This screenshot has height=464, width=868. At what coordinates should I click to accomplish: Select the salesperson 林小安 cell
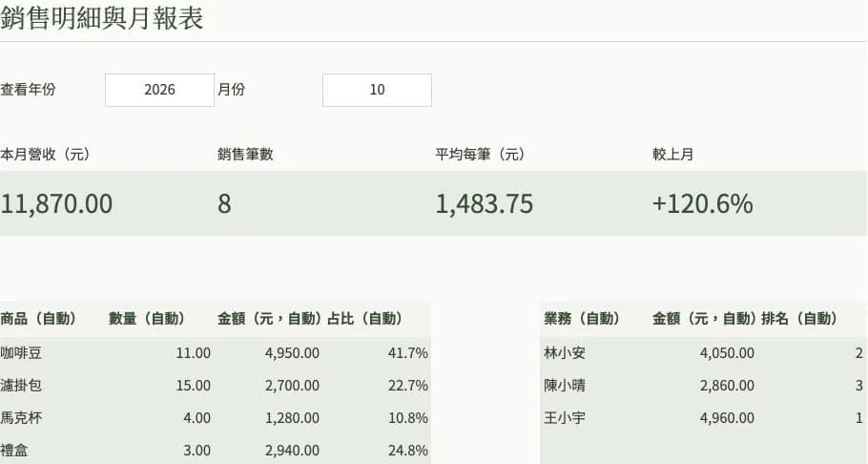pos(565,353)
